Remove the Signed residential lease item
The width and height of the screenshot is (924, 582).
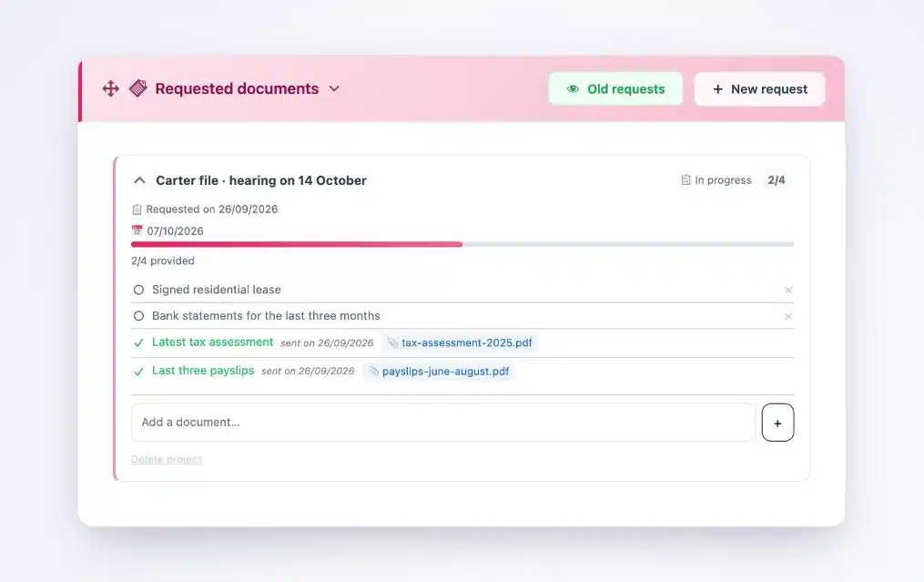[787, 291]
